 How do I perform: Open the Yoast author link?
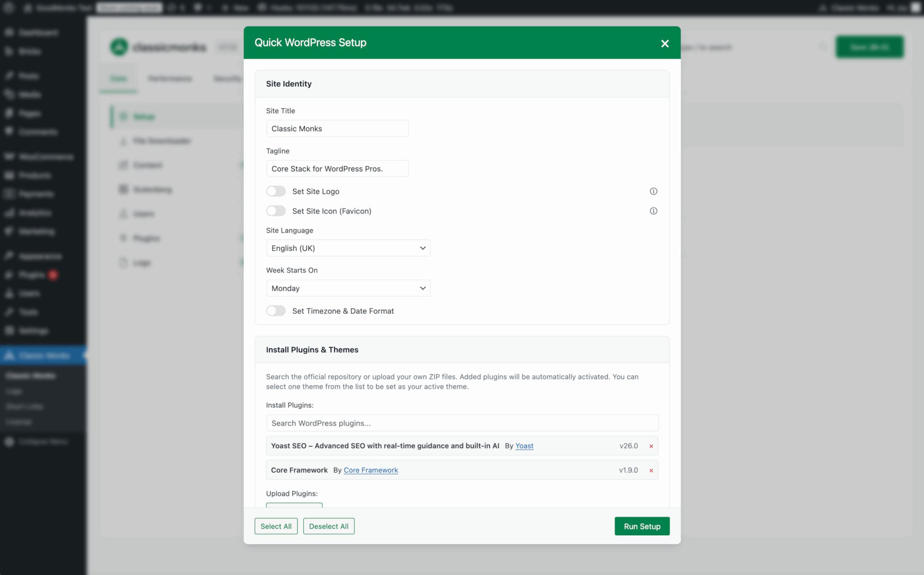click(x=524, y=446)
